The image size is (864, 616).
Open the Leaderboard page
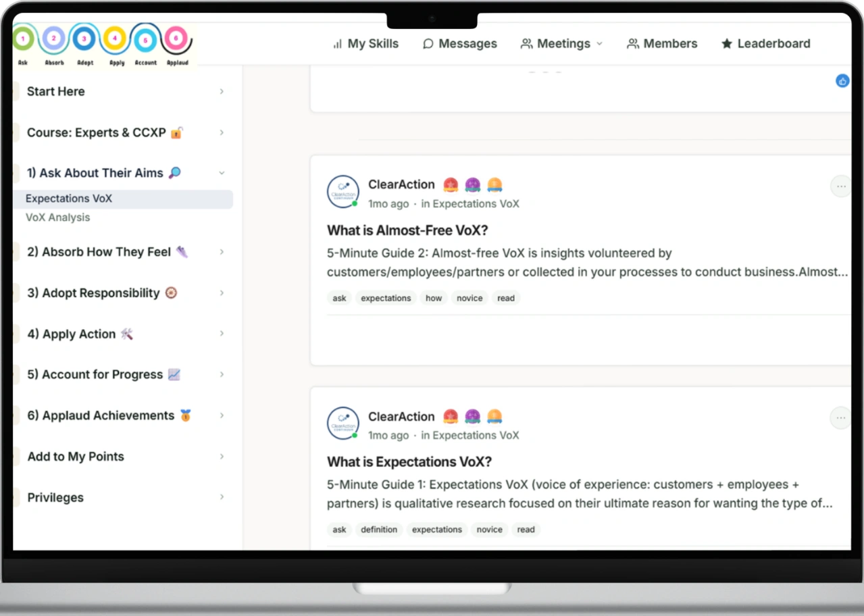765,44
